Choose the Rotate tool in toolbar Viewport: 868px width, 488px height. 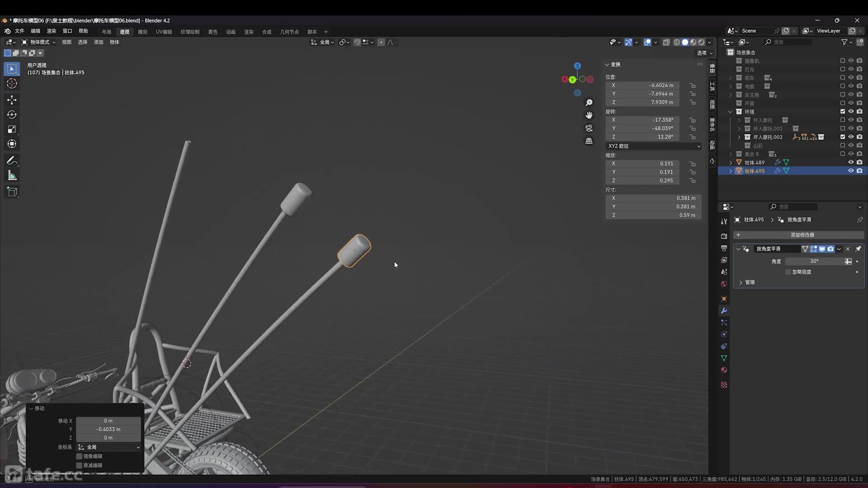12,115
